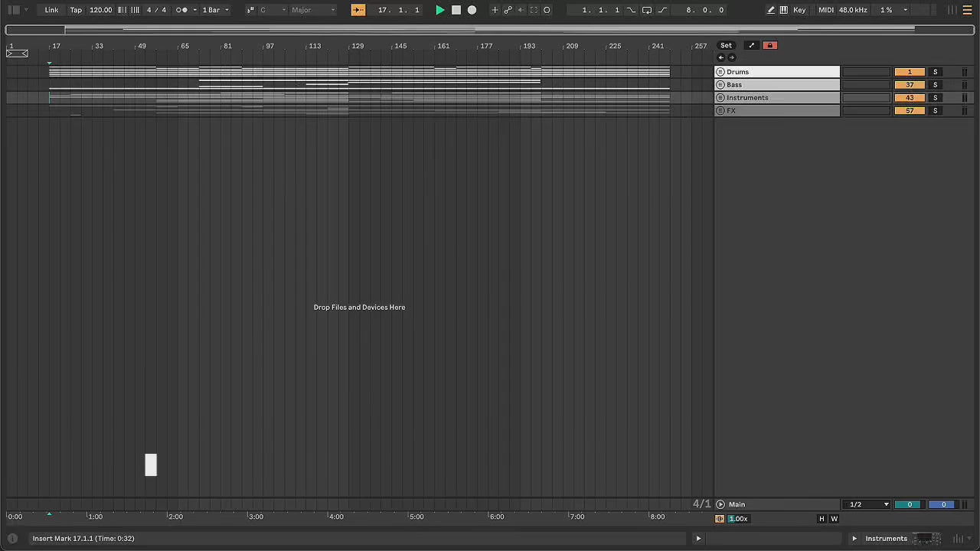Toggle the arrangement Loop switch
The height and width of the screenshot is (551, 980).
pos(647,10)
